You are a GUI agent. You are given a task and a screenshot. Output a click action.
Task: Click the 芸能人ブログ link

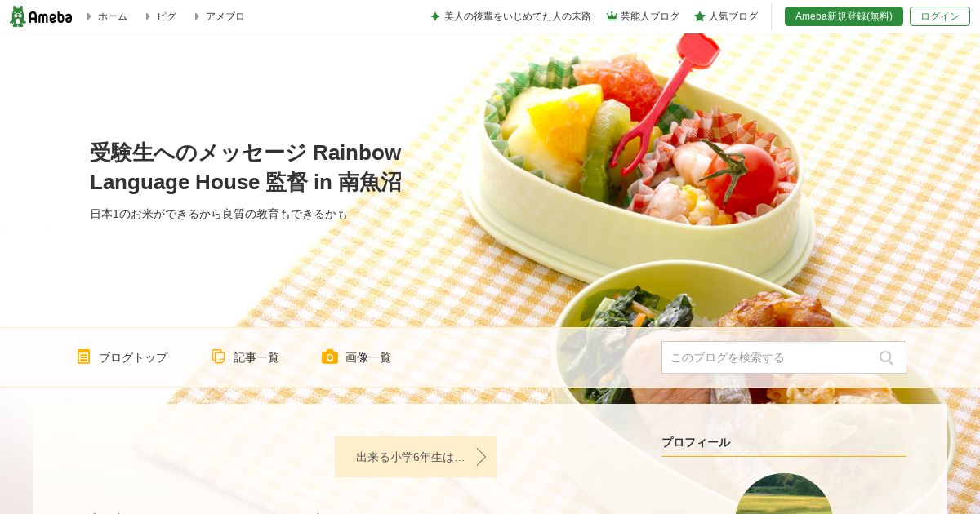tap(650, 16)
